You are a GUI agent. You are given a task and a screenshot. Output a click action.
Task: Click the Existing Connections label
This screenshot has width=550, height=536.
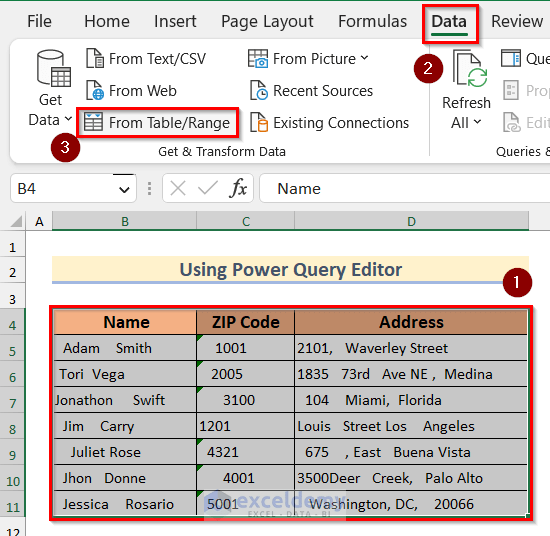click(x=341, y=123)
